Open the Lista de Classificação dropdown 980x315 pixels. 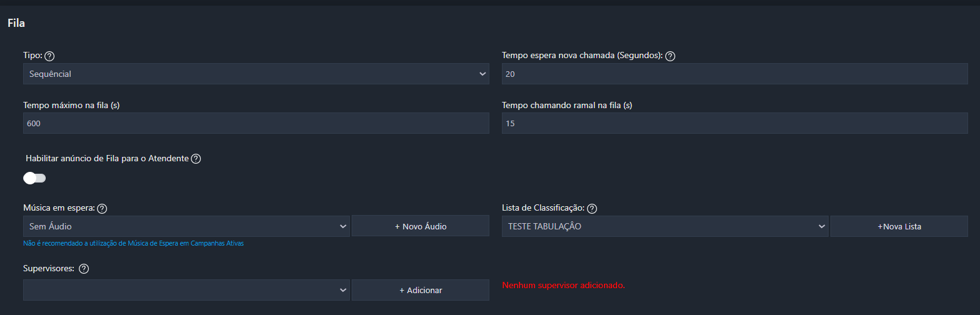pyautogui.click(x=665, y=226)
